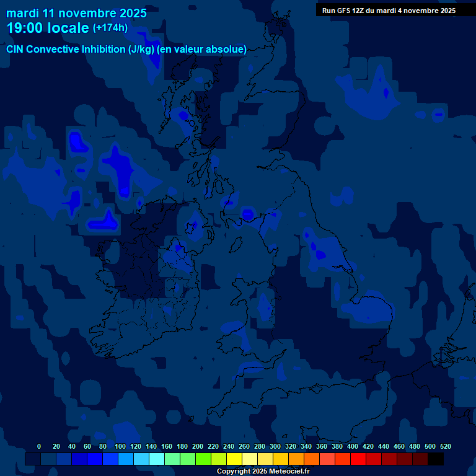
Task: Click the black swatch ending the color scale
Action: pos(436,459)
